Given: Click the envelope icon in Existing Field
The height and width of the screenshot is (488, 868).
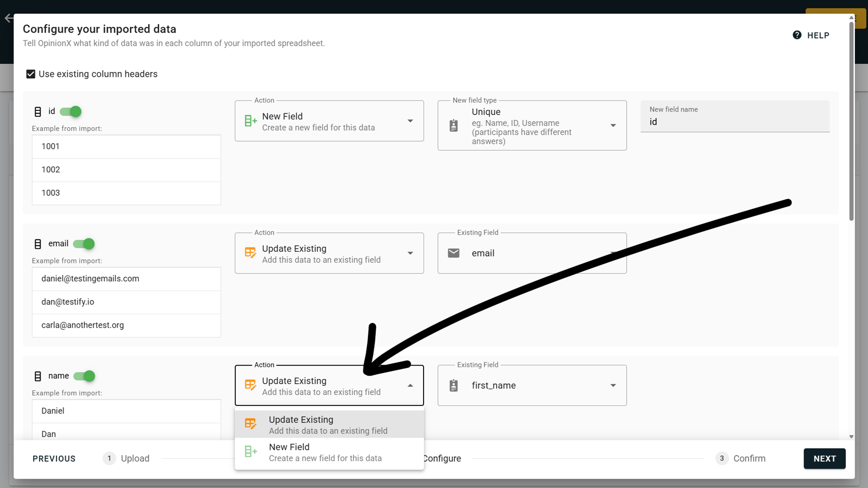Looking at the screenshot, I should 454,253.
